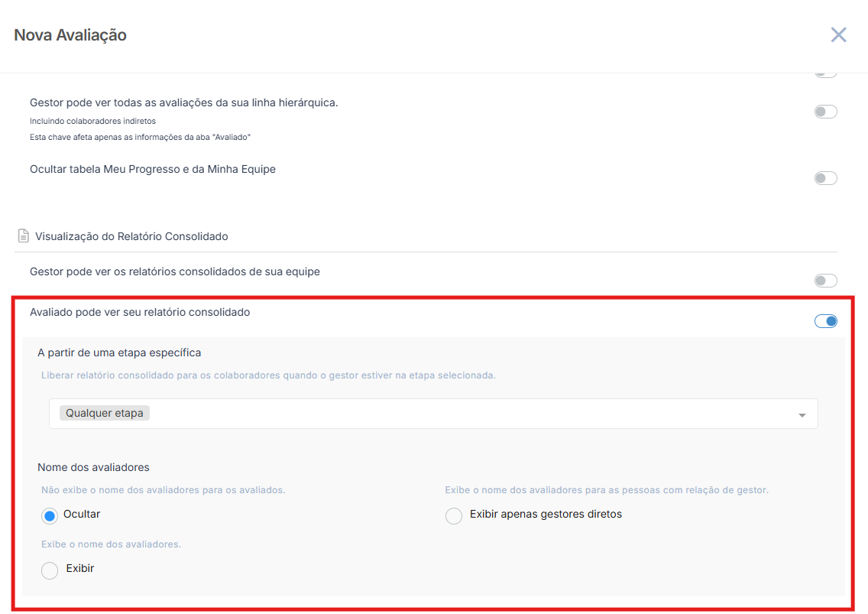Expand the etapa dropdown arrow
Image resolution: width=868 pixels, height=614 pixels.
[x=802, y=414]
